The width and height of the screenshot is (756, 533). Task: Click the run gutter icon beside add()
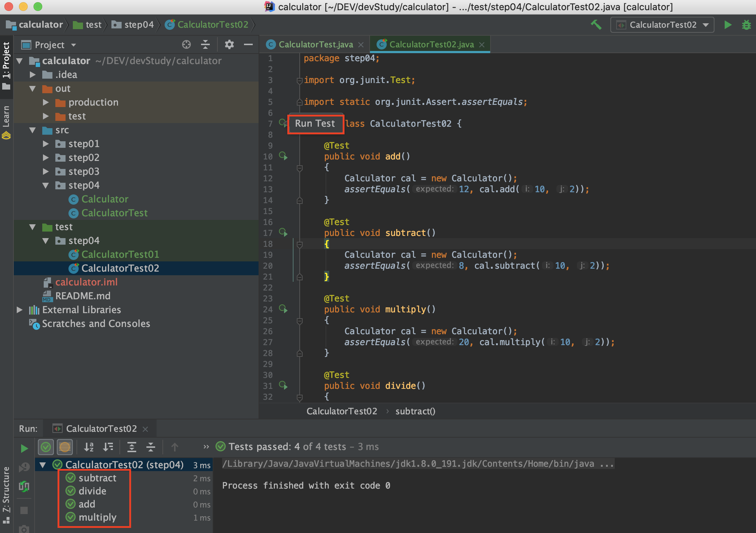(283, 156)
